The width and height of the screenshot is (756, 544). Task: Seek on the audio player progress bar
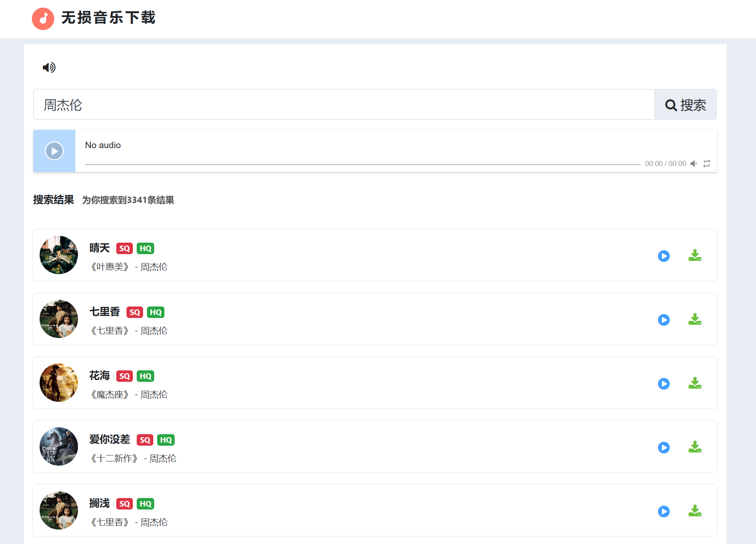coord(362,164)
